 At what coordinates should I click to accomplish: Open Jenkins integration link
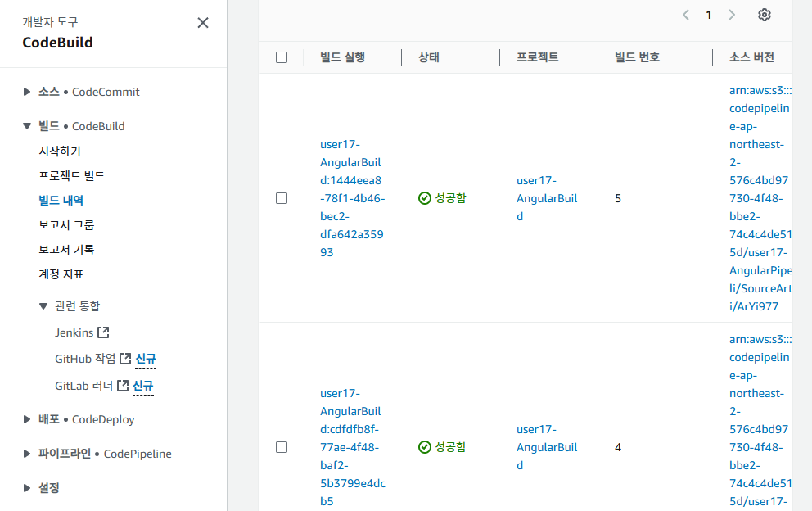tap(74, 332)
